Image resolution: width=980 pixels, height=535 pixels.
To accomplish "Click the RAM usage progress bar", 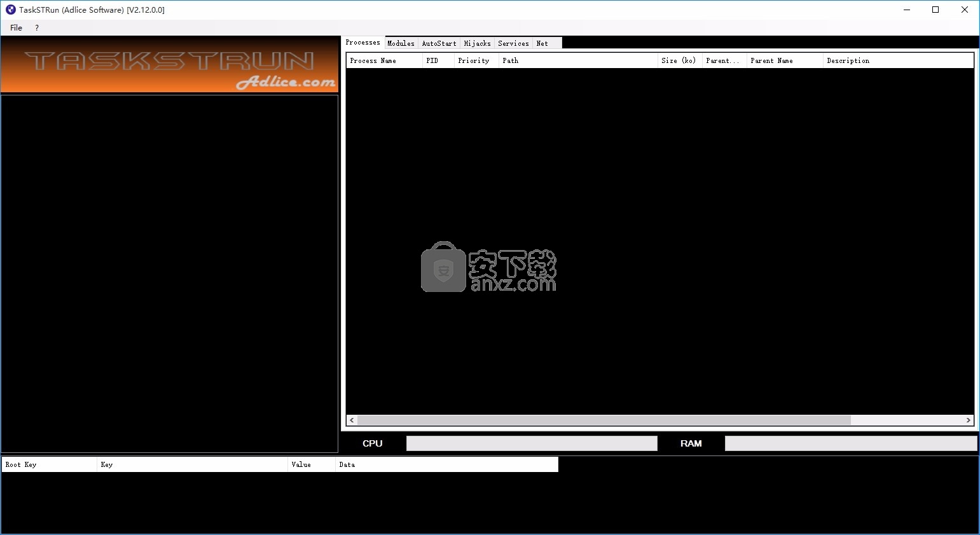I will click(851, 443).
